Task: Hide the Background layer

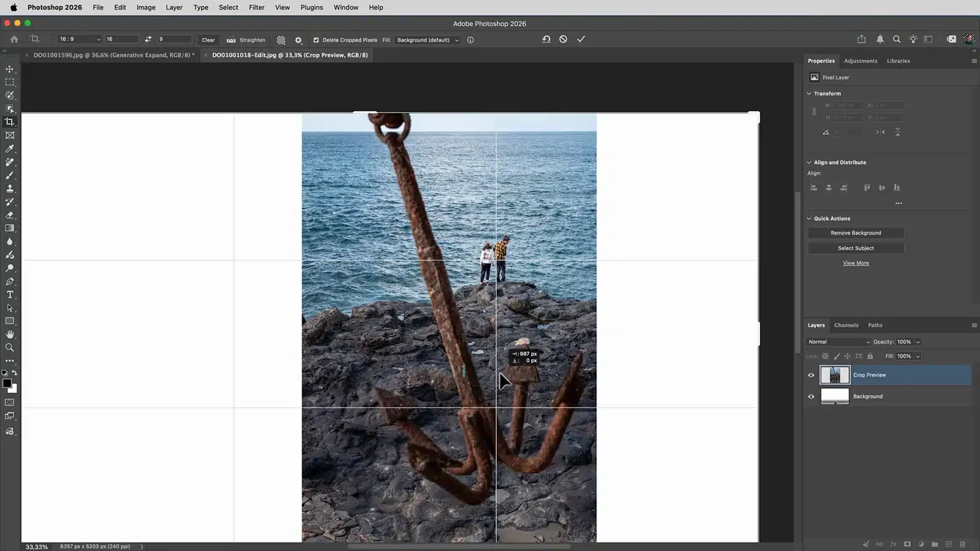Action: (x=811, y=397)
